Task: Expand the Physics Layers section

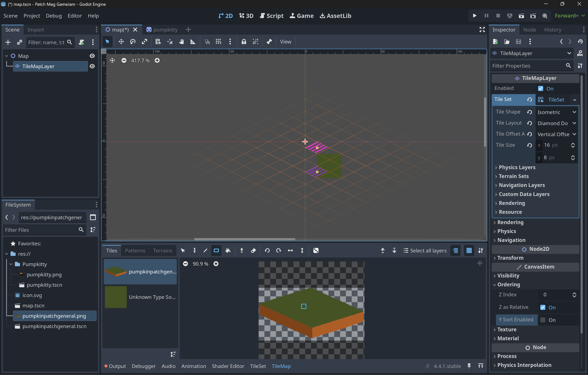Action: (517, 167)
